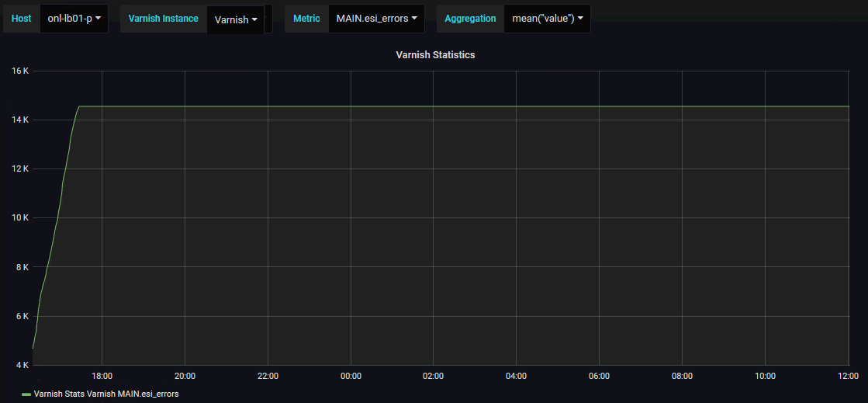Click the 12:00 time axis label

click(x=848, y=376)
